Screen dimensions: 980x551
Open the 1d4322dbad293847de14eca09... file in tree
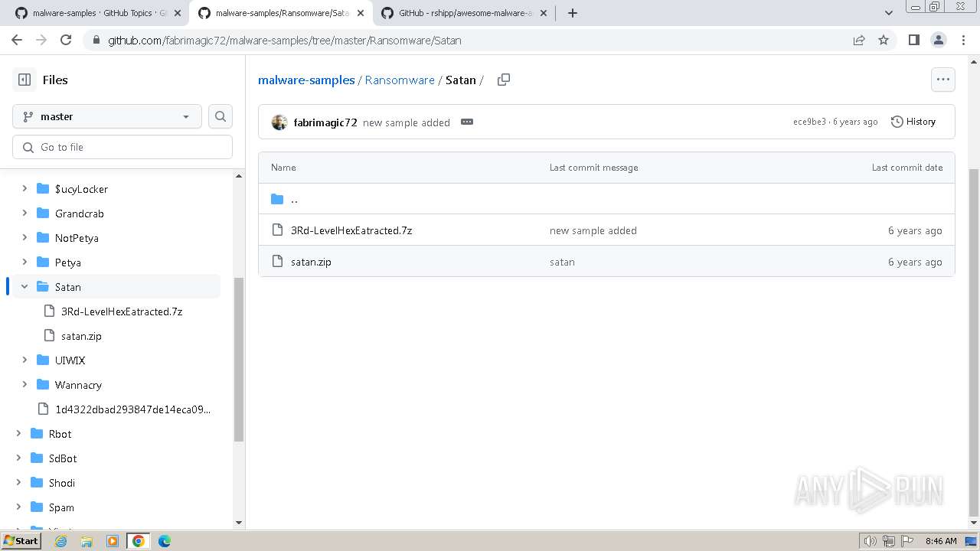tap(132, 409)
